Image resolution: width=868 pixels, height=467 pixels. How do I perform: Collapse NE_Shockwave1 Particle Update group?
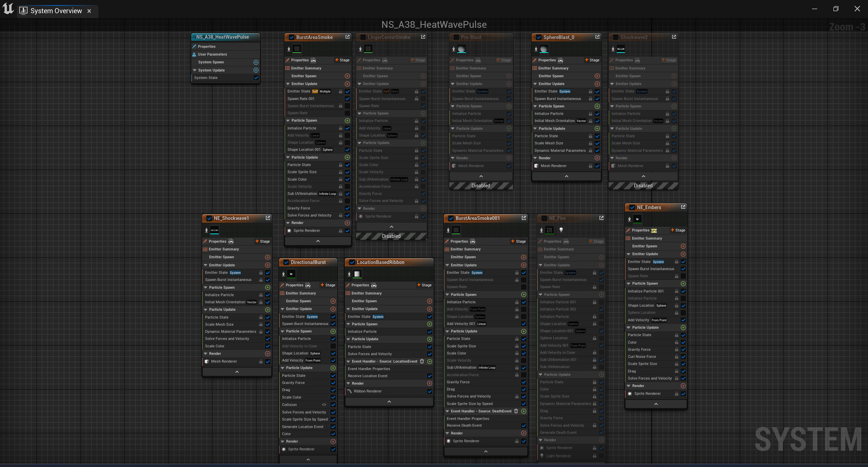(x=205, y=309)
